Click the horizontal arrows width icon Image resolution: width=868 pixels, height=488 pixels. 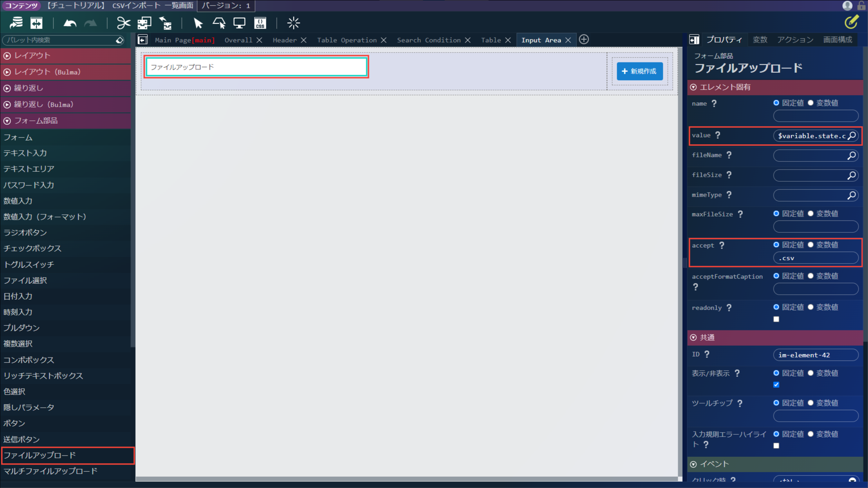(x=36, y=23)
